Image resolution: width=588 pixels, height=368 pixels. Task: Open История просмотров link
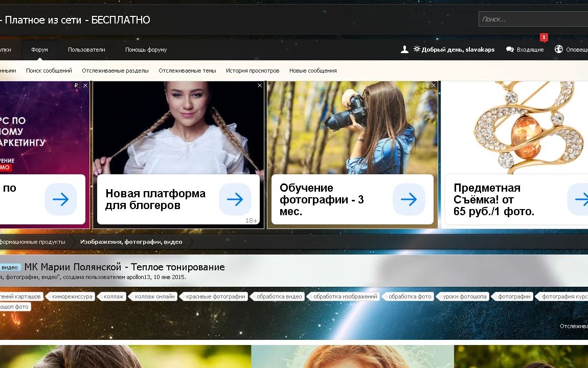pos(253,71)
